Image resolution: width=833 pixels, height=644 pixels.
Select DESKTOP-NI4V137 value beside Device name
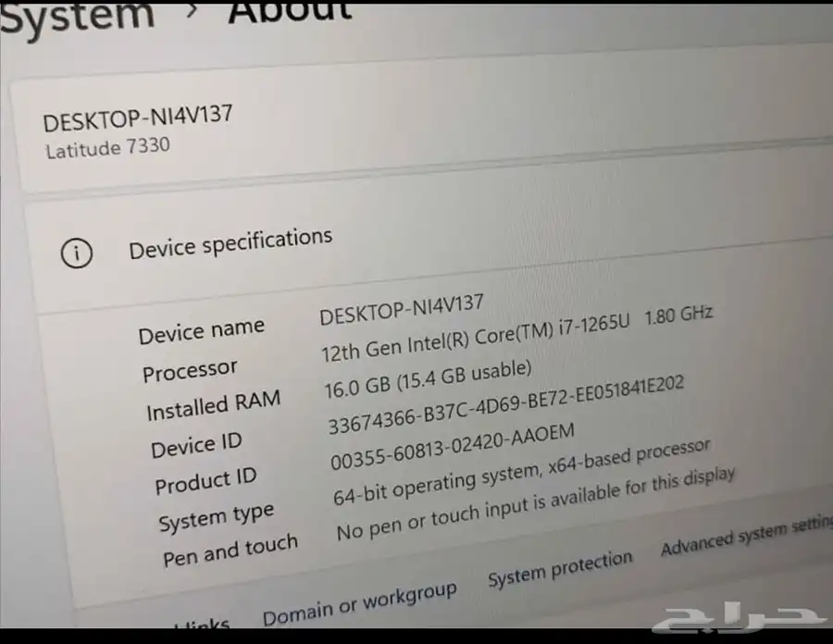[402, 310]
